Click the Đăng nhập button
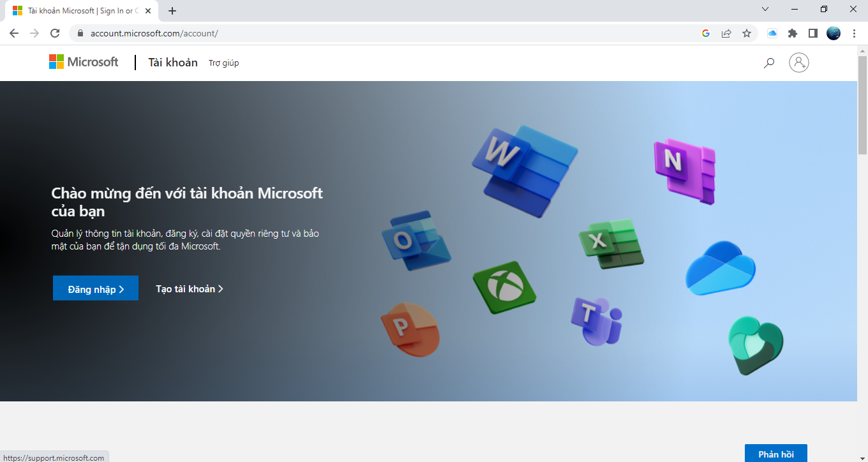The image size is (868, 462). (95, 289)
